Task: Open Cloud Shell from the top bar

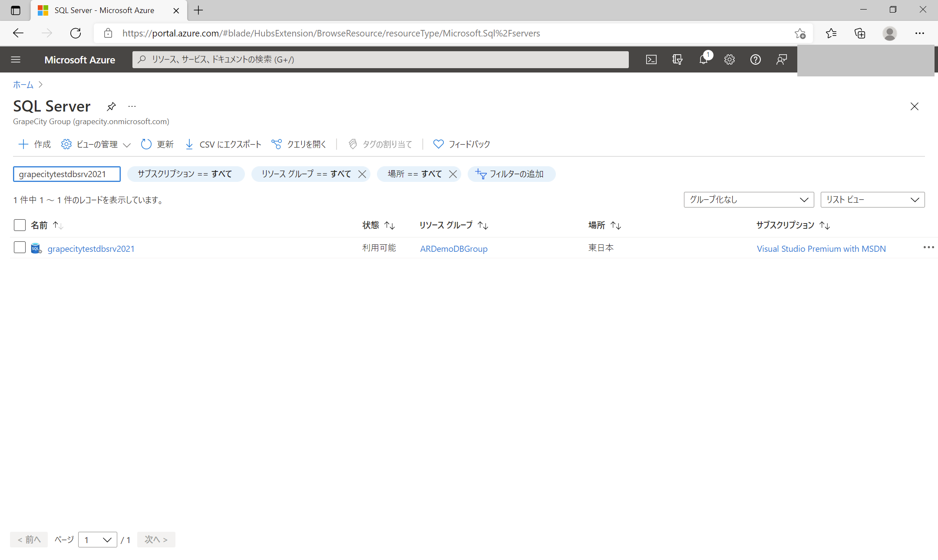Action: 651,59
